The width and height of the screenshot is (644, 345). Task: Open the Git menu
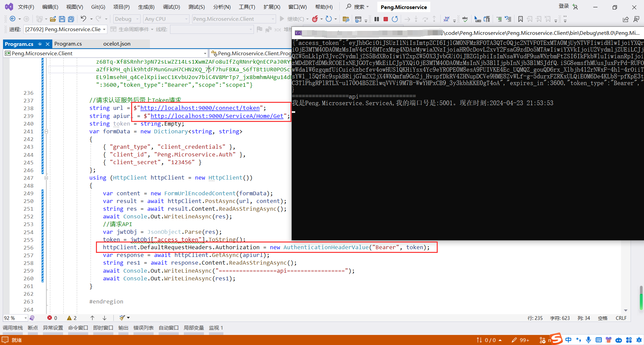coord(98,7)
